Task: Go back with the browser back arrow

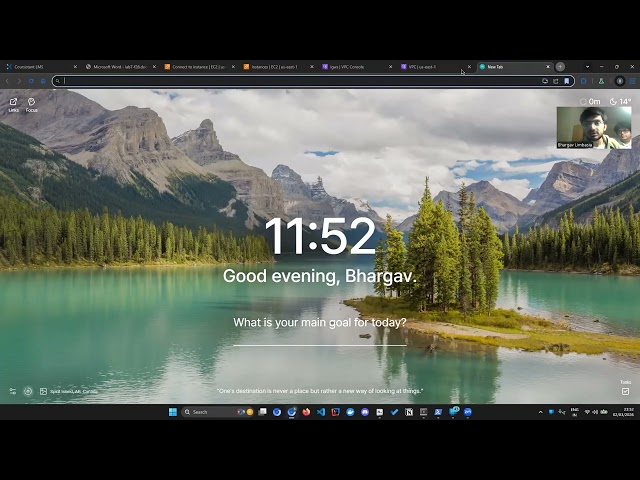Action: pyautogui.click(x=7, y=81)
